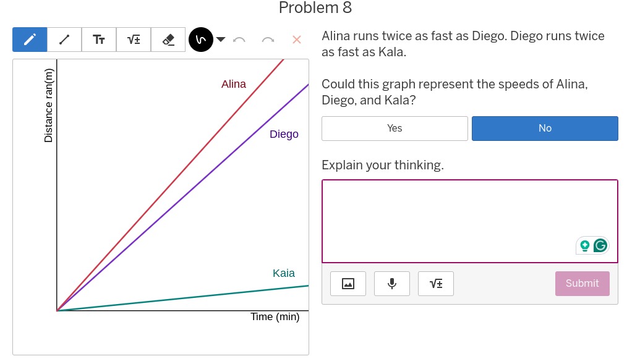Choose the No answer option

click(545, 129)
